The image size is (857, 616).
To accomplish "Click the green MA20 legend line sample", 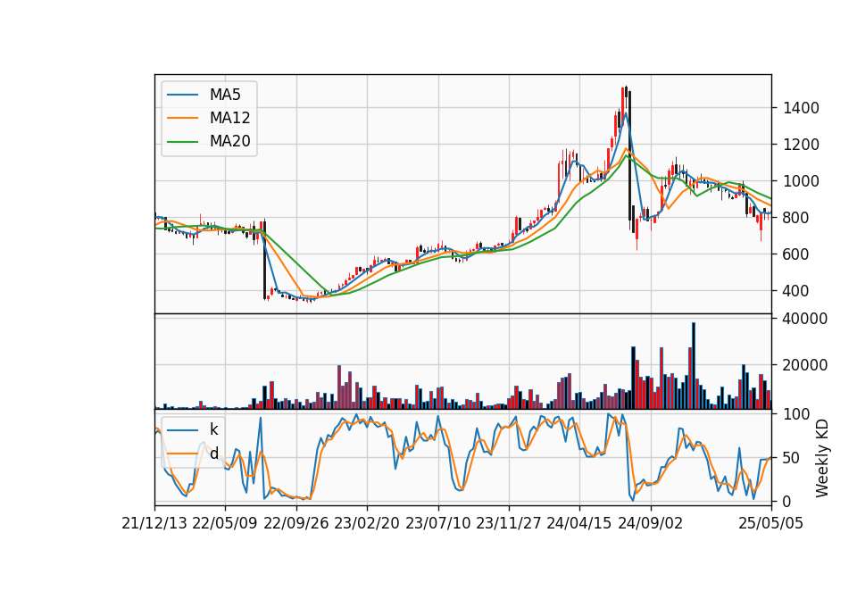I will tap(182, 142).
